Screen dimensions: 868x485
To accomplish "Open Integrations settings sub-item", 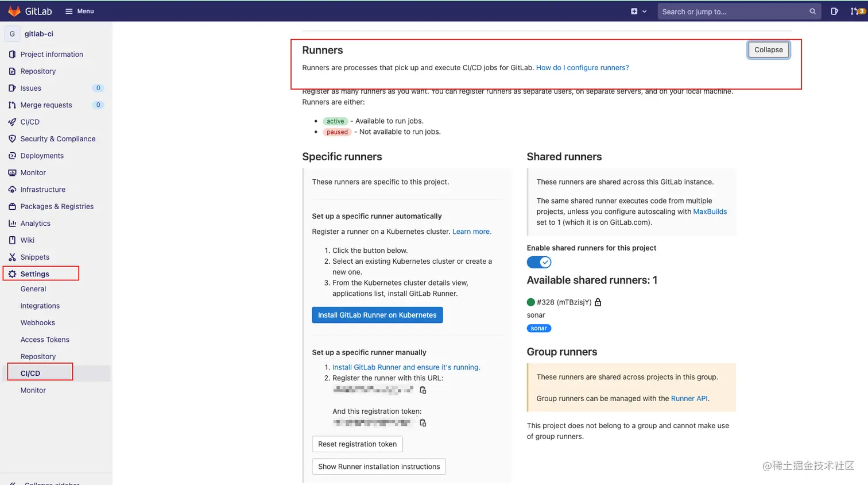I will click(x=40, y=306).
